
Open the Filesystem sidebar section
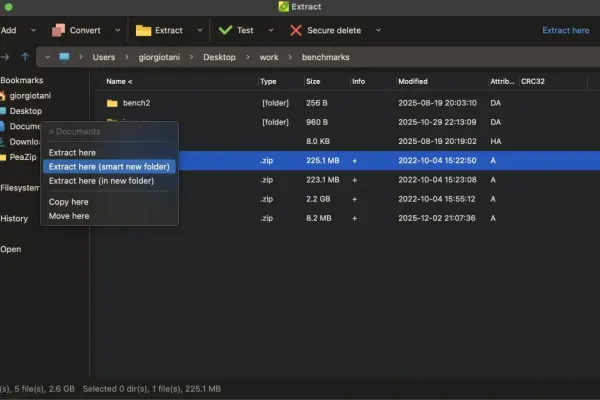(20, 188)
